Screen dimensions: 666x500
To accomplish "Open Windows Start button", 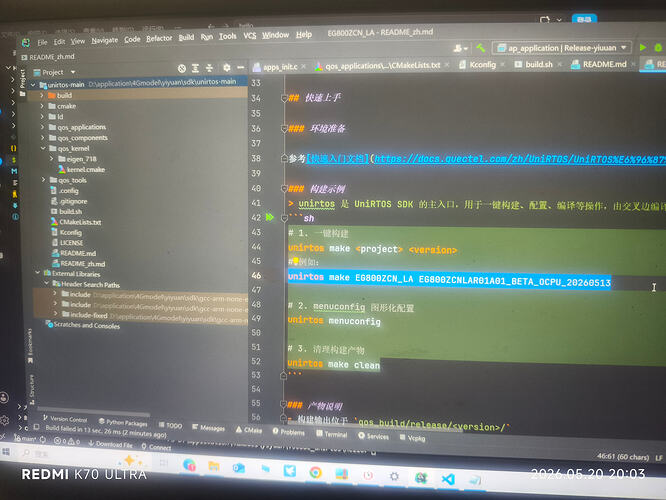I will pos(6,451).
